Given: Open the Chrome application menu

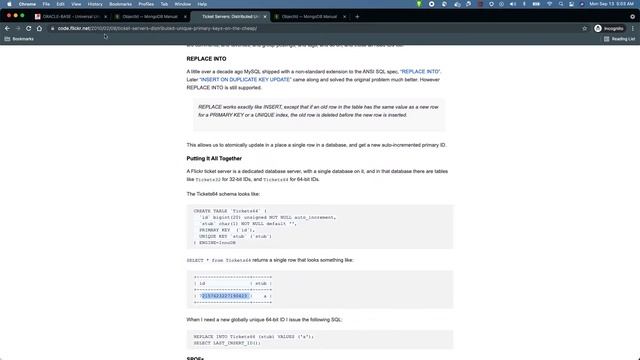Looking at the screenshot, I should click(27, 4).
